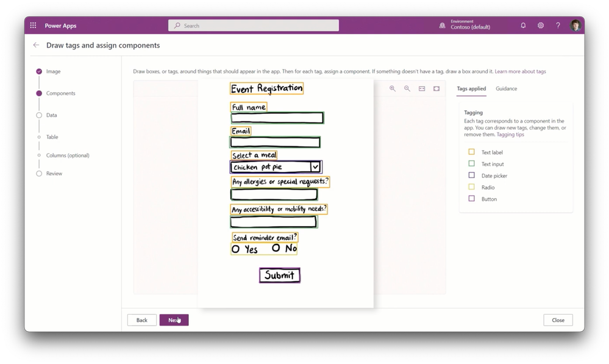Open the notifications bell
Viewport: 609px width, 364px height.
[523, 25]
